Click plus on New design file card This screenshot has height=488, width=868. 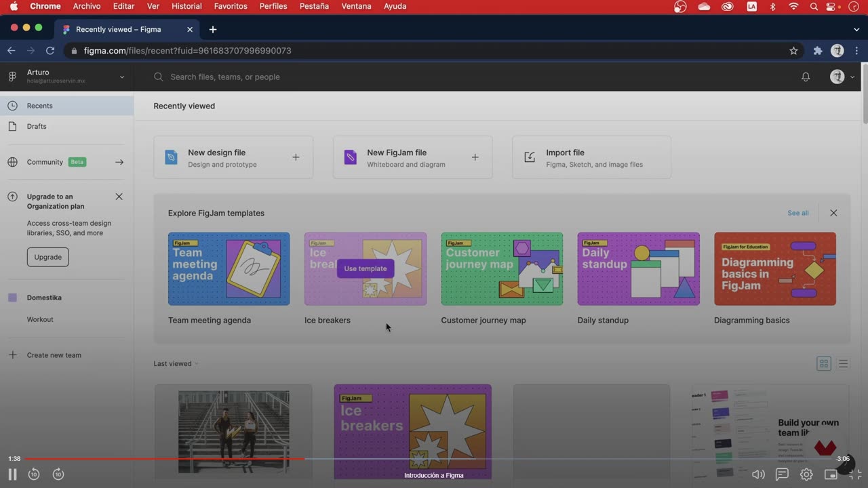point(296,157)
